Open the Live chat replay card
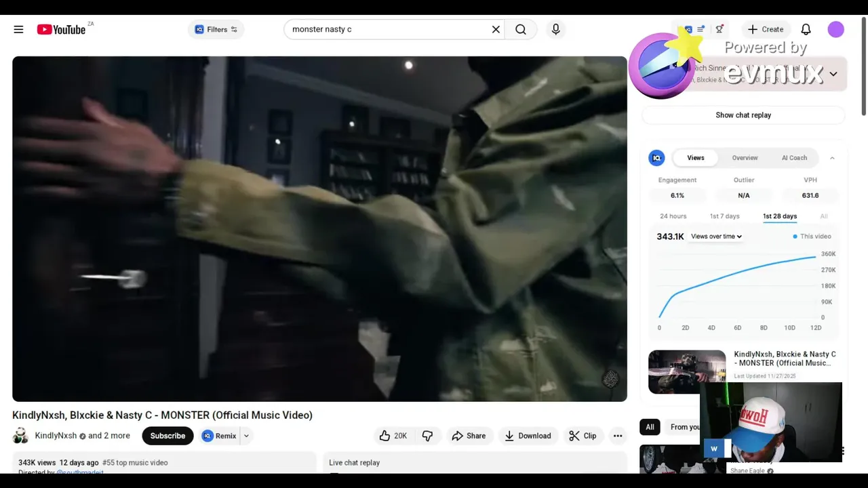Screen dimensions: 868x488 pyautogui.click(x=475, y=463)
